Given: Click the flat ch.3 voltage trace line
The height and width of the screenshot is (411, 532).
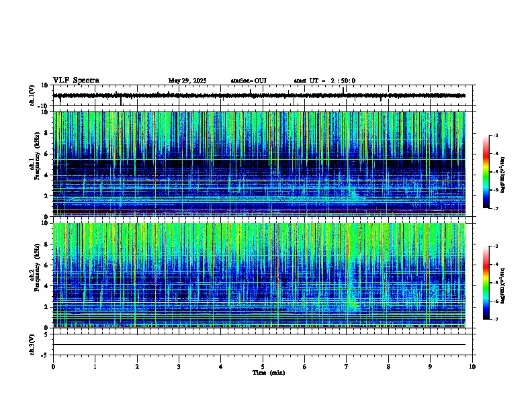Looking at the screenshot, I should click(259, 345).
